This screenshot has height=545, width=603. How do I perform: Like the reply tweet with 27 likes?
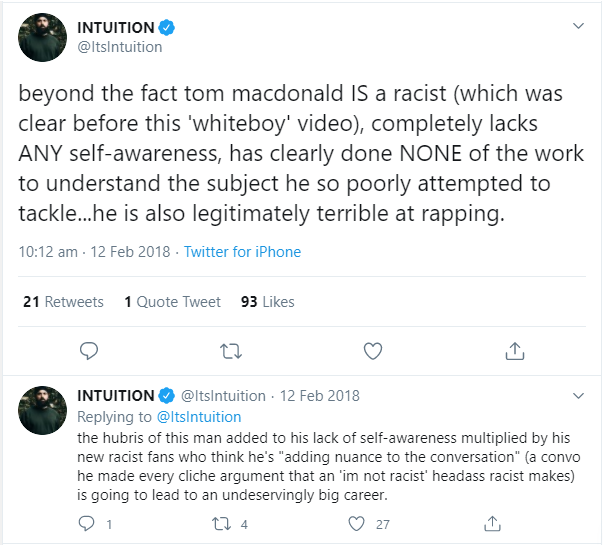tap(356, 524)
